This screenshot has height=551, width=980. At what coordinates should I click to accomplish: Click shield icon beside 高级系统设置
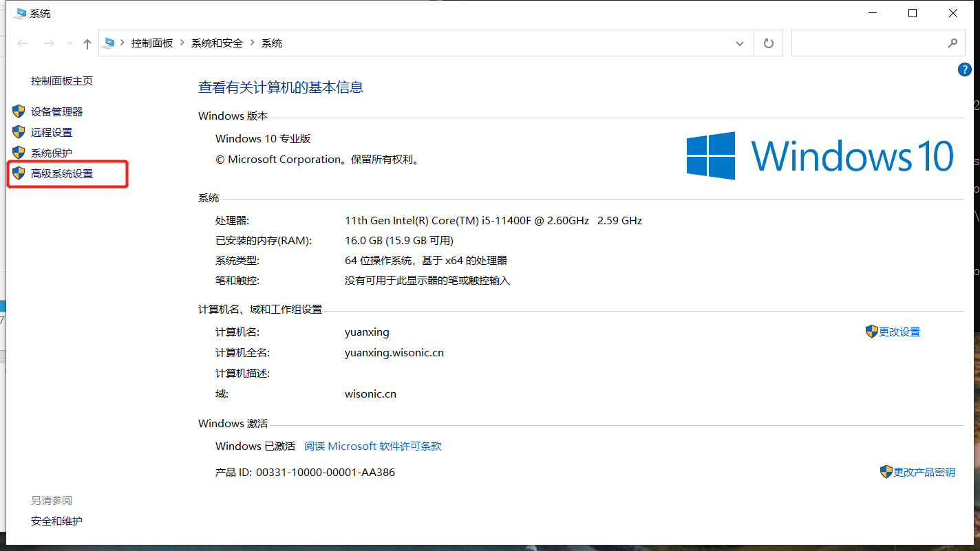[x=19, y=173]
